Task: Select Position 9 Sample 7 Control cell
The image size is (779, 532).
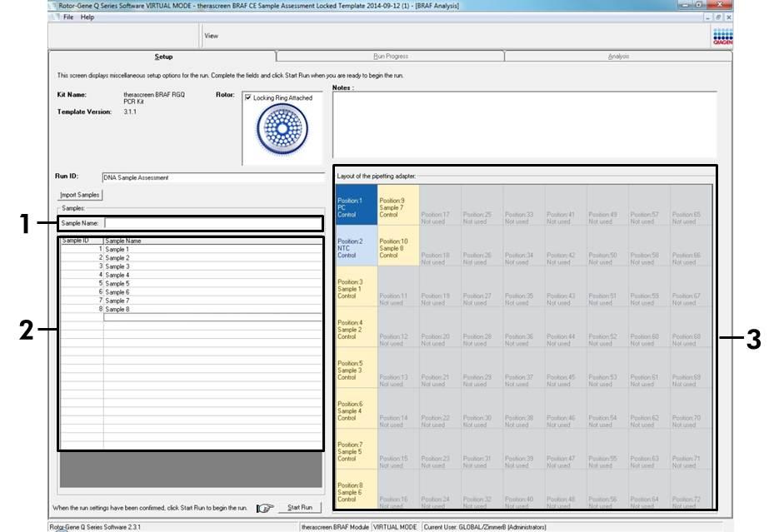Action: 398,205
